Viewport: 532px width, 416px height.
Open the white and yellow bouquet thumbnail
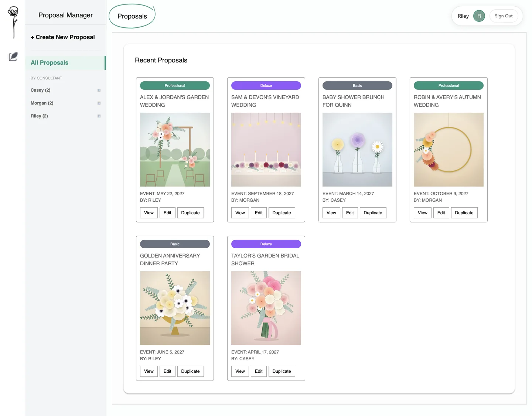(x=175, y=308)
